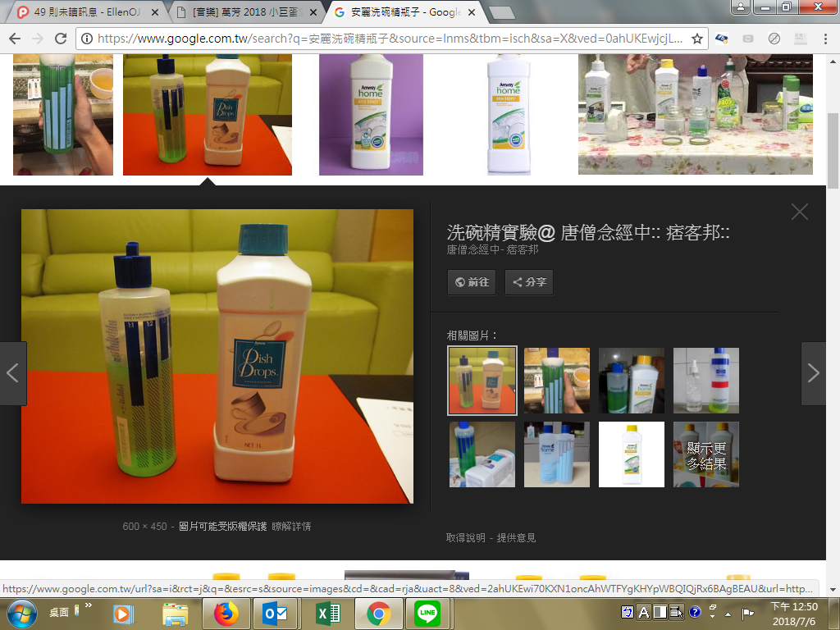Click the blue ㄅ input method icon
Image resolution: width=840 pixels, height=630 pixels.
click(x=627, y=612)
